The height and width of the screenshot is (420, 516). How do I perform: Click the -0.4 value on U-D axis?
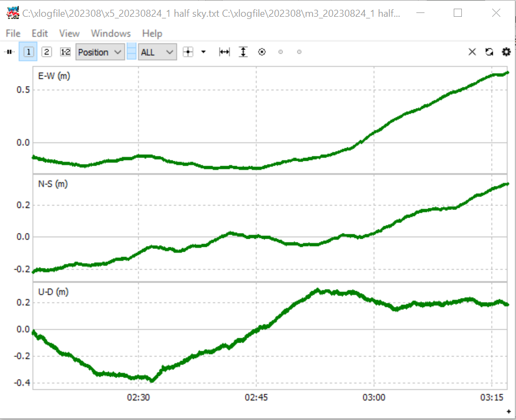pyautogui.click(x=22, y=383)
